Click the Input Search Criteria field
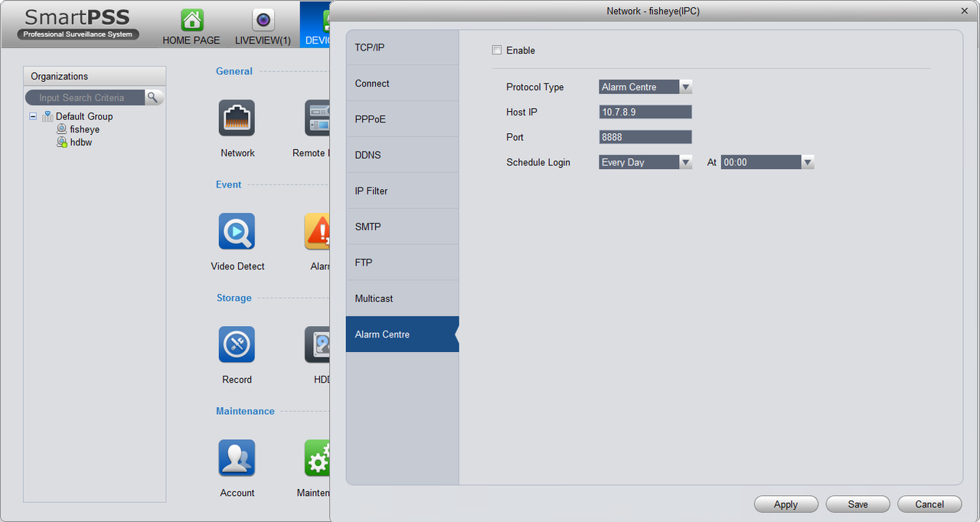Screen dimensions: 980x522 coord(85,97)
